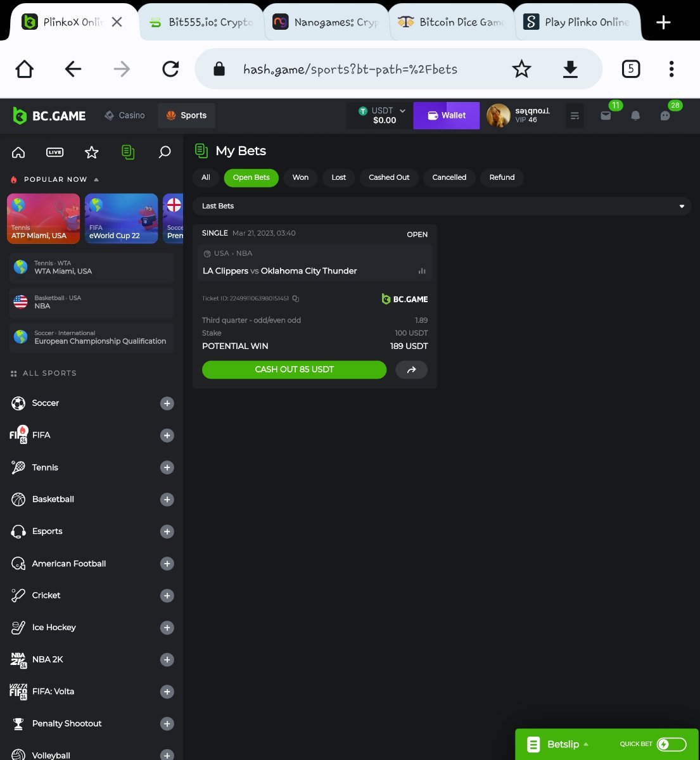Open the chat bubble icon
The height and width of the screenshot is (760, 700).
coord(665,116)
